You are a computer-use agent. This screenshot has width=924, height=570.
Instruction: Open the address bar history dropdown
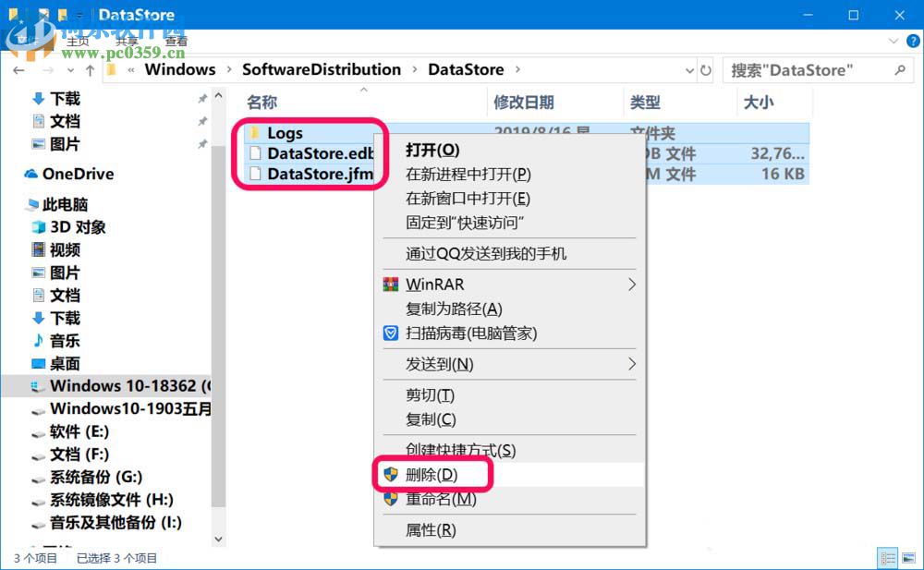(x=689, y=69)
